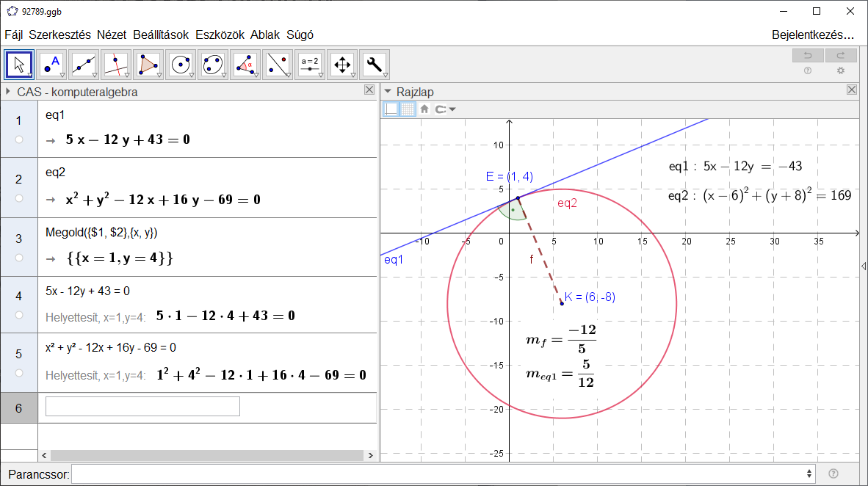Select the Move Graphics View tool
The width and height of the screenshot is (868, 486).
click(342, 65)
